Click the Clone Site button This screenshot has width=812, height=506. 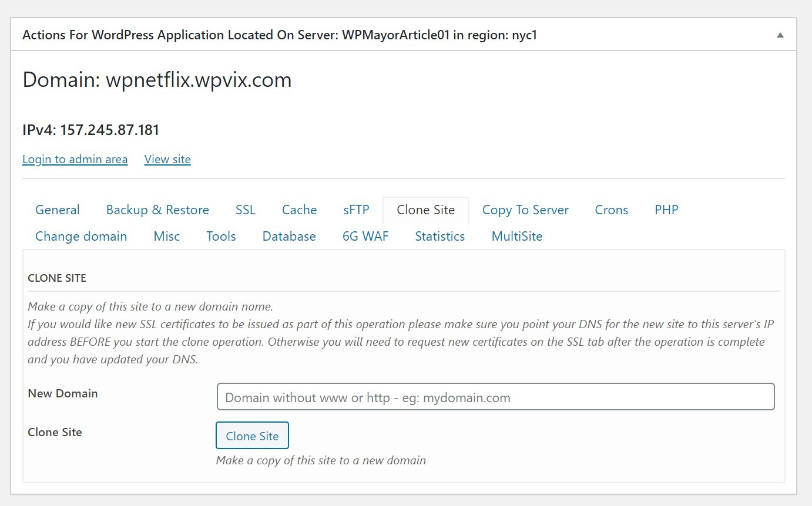[x=252, y=436]
